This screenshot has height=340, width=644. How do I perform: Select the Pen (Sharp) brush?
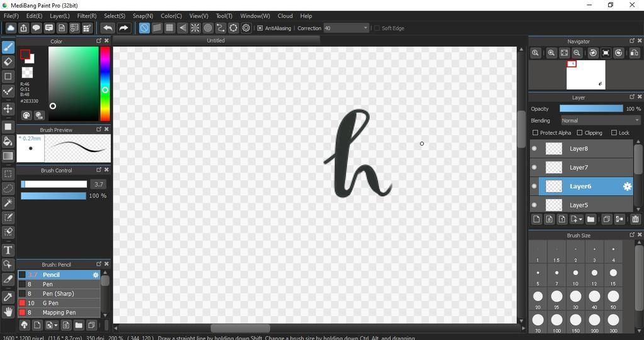click(58, 293)
